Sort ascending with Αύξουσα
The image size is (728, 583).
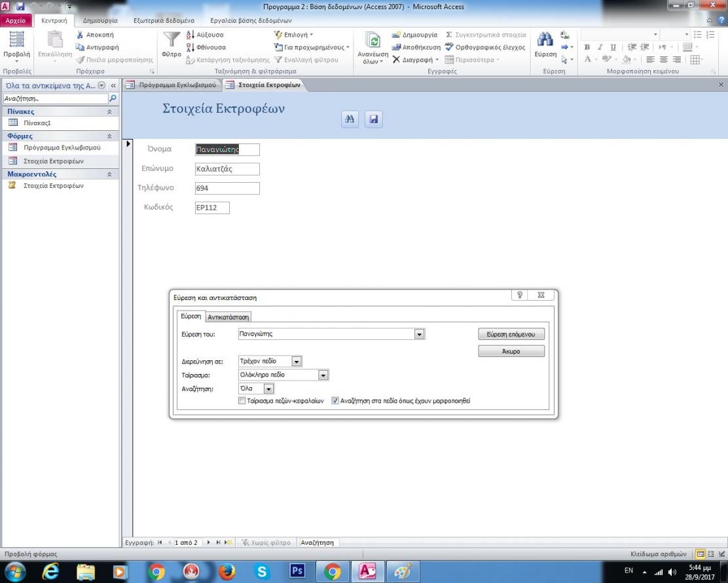[205, 35]
